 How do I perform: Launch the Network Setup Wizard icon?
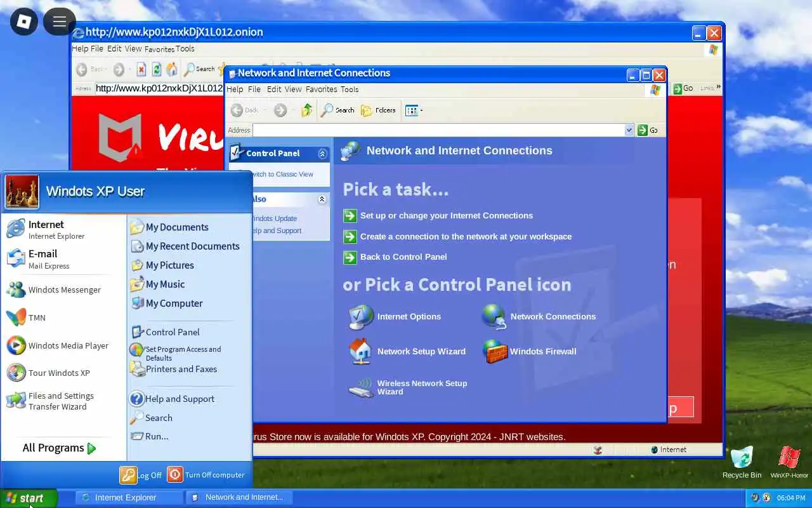[x=407, y=351]
